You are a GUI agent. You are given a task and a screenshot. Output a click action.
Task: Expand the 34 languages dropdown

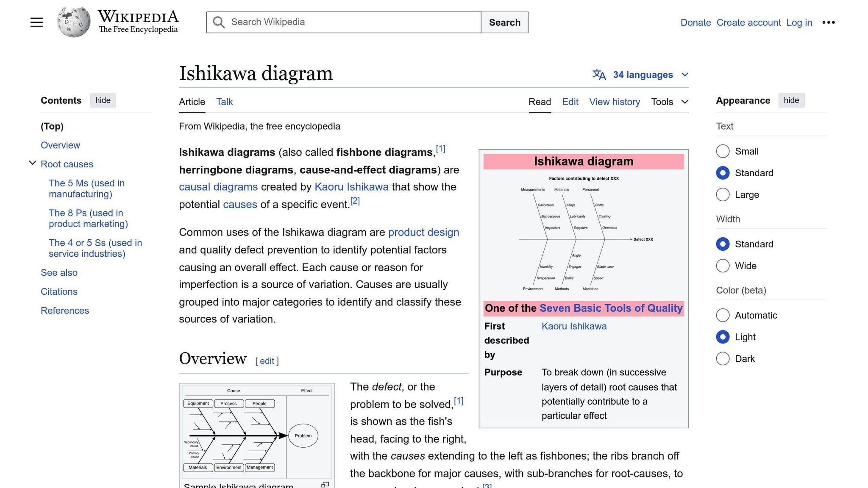(x=640, y=75)
